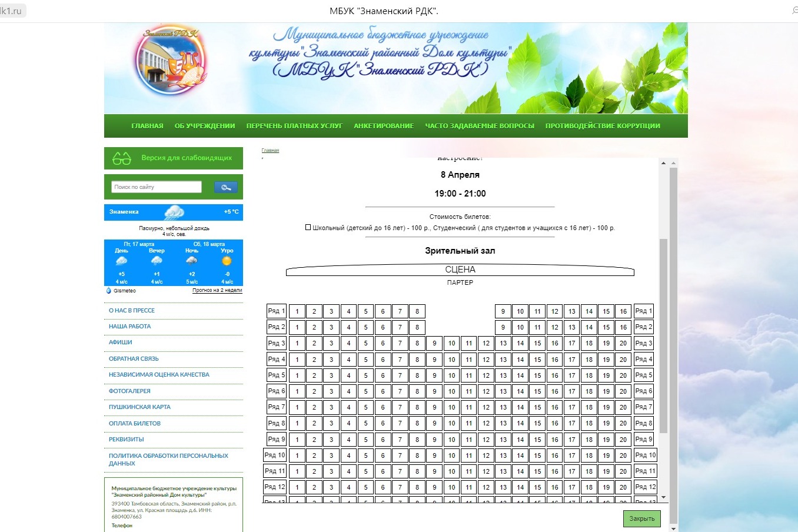The width and height of the screenshot is (798, 532).
Task: Select seat 15 in Ряд 5
Action: (537, 375)
